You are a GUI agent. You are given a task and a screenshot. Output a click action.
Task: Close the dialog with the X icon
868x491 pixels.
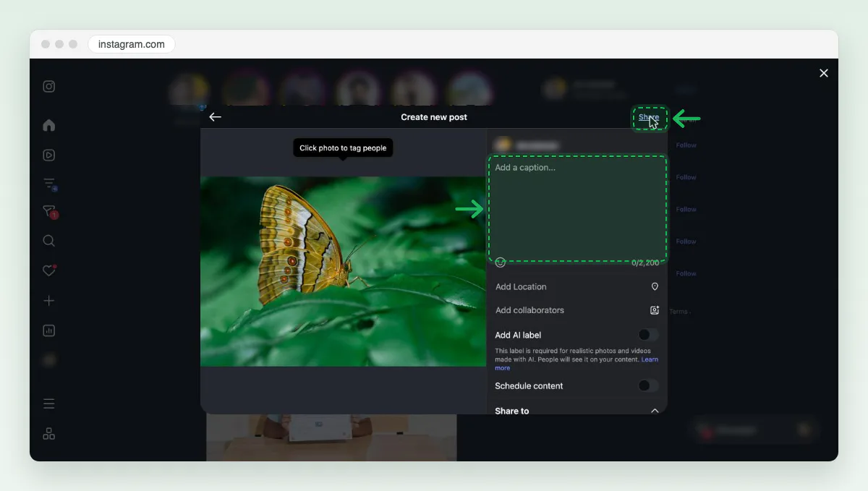[824, 73]
